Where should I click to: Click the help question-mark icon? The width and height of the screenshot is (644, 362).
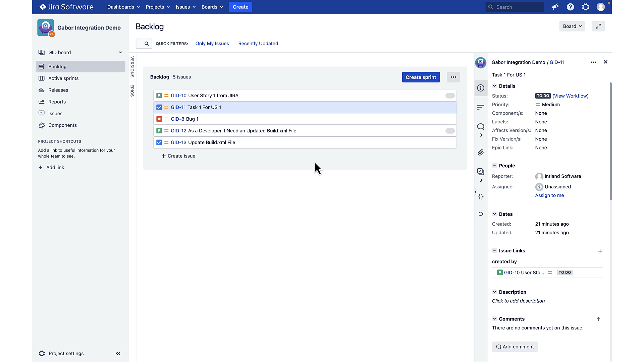(x=570, y=7)
